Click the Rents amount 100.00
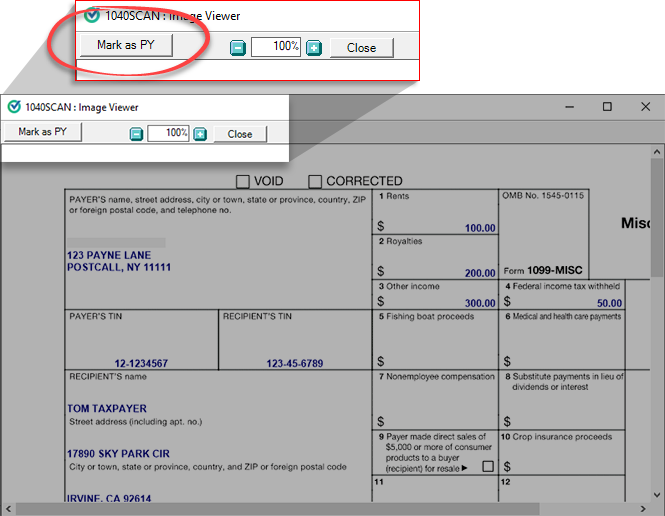Image resolution: width=665 pixels, height=516 pixels. click(480, 228)
